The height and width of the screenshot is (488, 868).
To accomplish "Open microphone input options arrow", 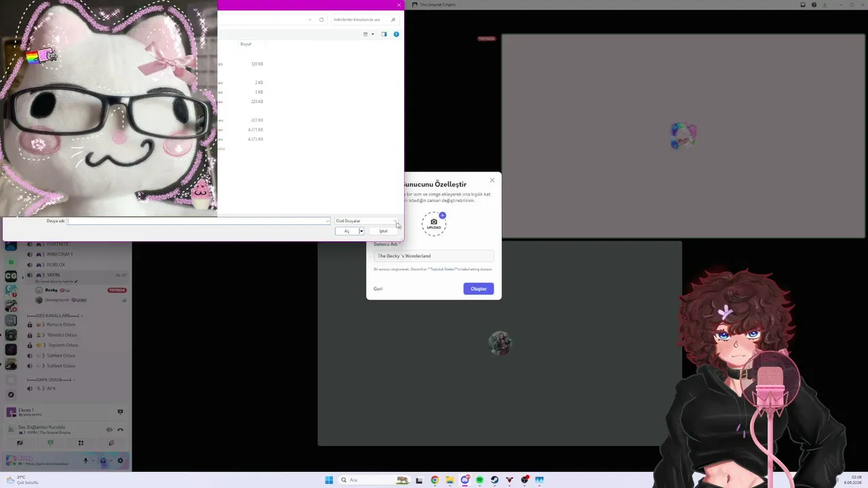I will coord(93,461).
